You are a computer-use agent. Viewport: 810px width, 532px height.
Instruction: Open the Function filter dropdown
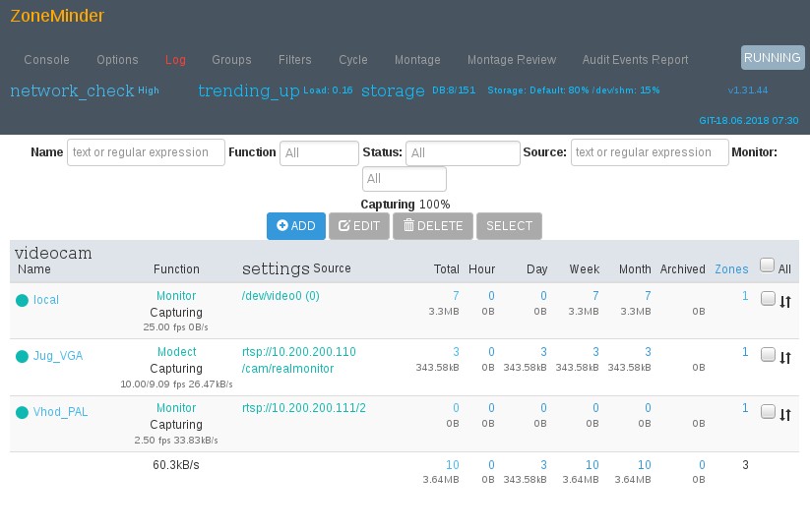tap(319, 153)
